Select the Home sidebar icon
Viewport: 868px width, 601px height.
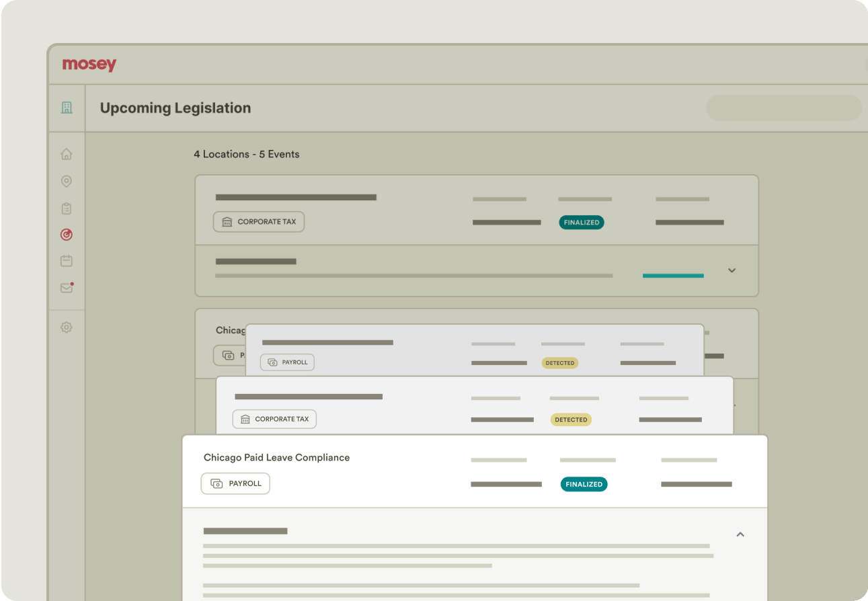coord(66,153)
